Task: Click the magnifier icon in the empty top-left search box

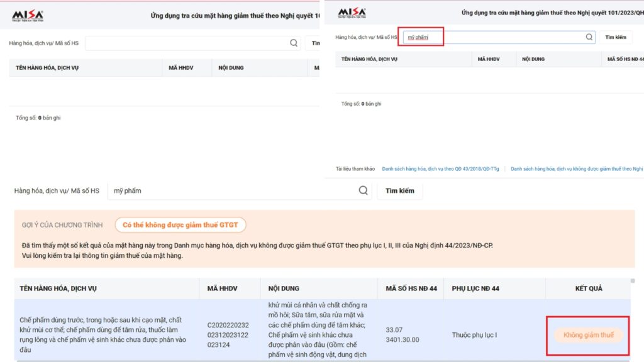Action: point(294,43)
